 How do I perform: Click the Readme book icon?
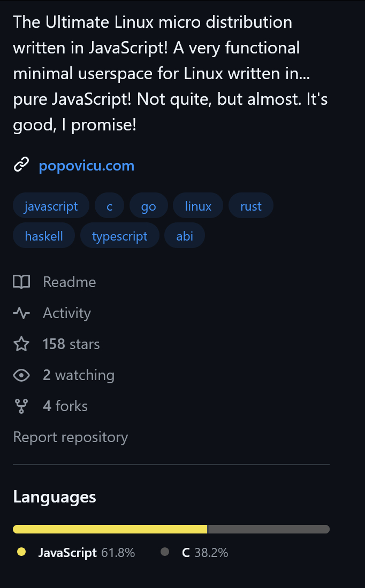[x=21, y=282]
